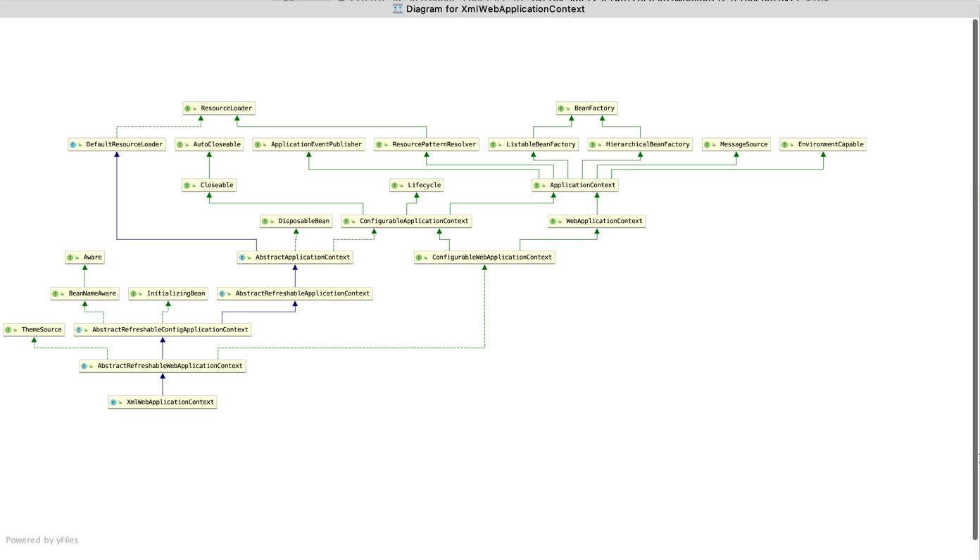Image resolution: width=980 pixels, height=560 pixels.
Task: Click the InitializingBean node
Action: pyautogui.click(x=168, y=293)
